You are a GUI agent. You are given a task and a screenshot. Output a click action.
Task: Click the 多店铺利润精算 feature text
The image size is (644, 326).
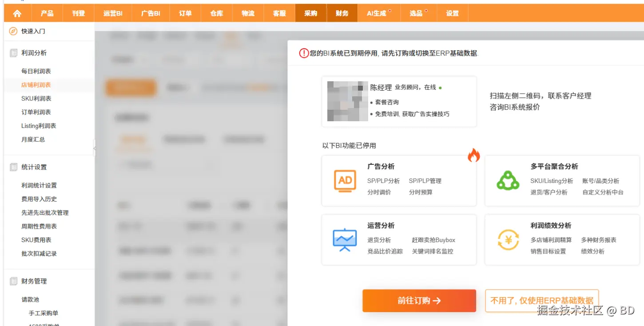click(x=551, y=240)
